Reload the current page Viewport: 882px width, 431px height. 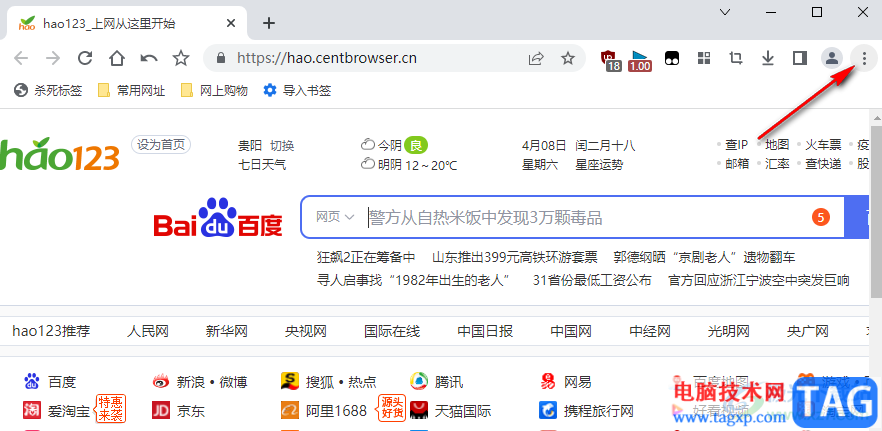tap(85, 58)
